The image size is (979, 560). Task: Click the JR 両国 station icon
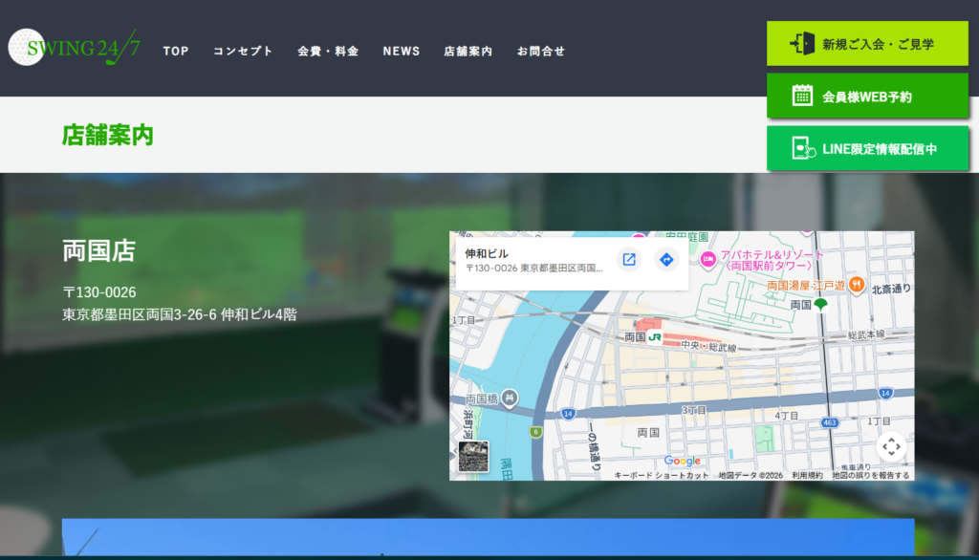[655, 337]
